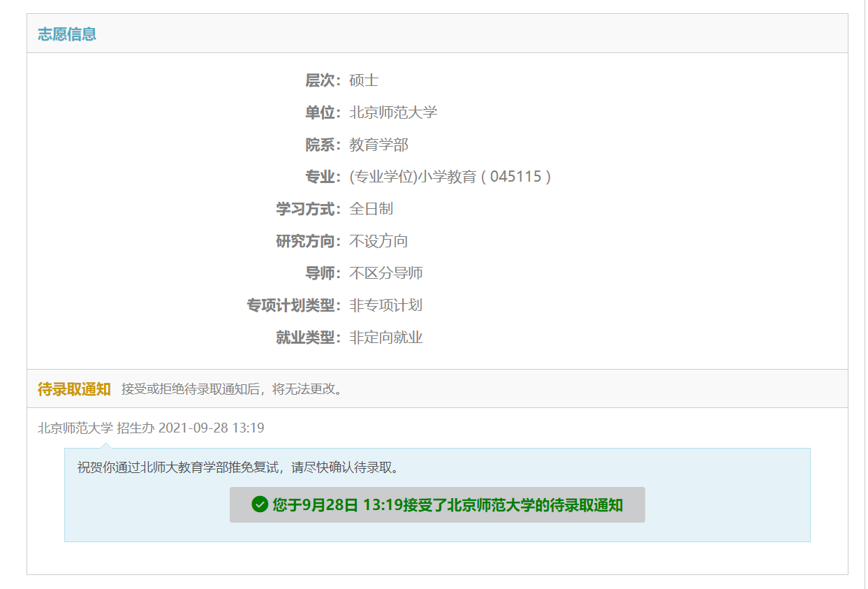The image size is (868, 589).
Task: Click the 不设方向 research direction value
Action: coord(378,241)
